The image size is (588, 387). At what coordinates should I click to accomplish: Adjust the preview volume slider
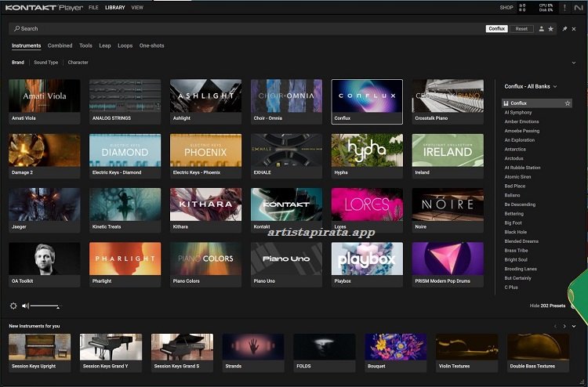(x=45, y=306)
